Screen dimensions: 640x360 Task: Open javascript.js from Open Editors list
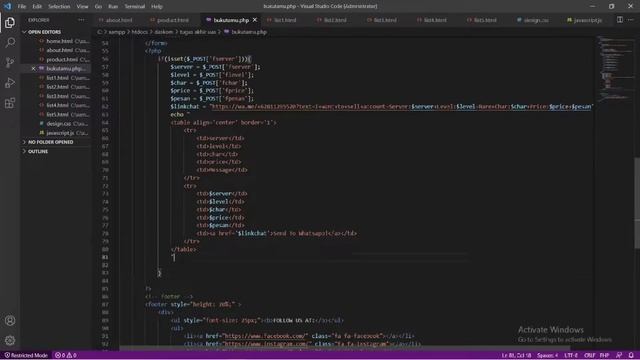click(x=60, y=133)
